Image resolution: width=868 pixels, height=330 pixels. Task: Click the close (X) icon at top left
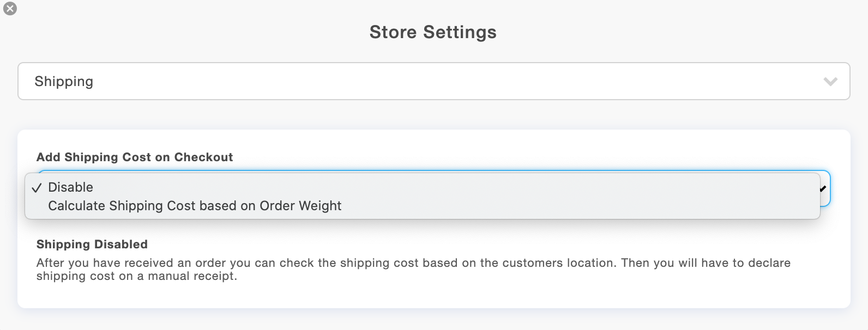[x=10, y=8]
